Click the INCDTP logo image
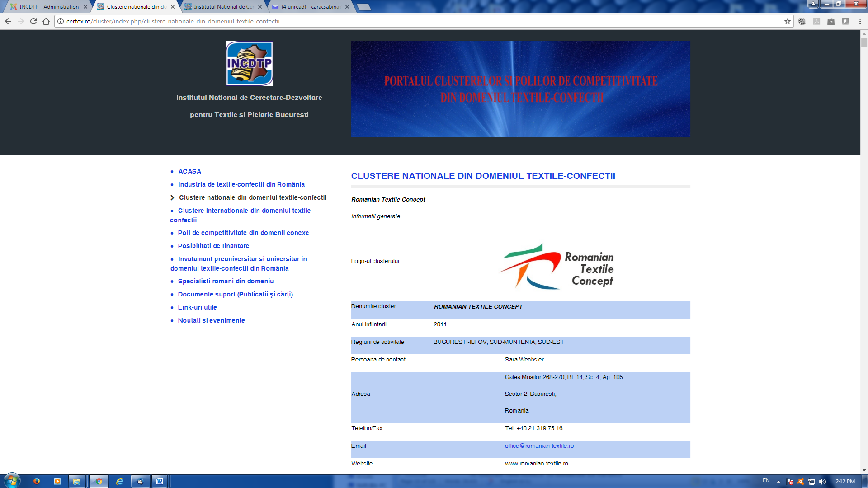This screenshot has width=868, height=488. [249, 64]
